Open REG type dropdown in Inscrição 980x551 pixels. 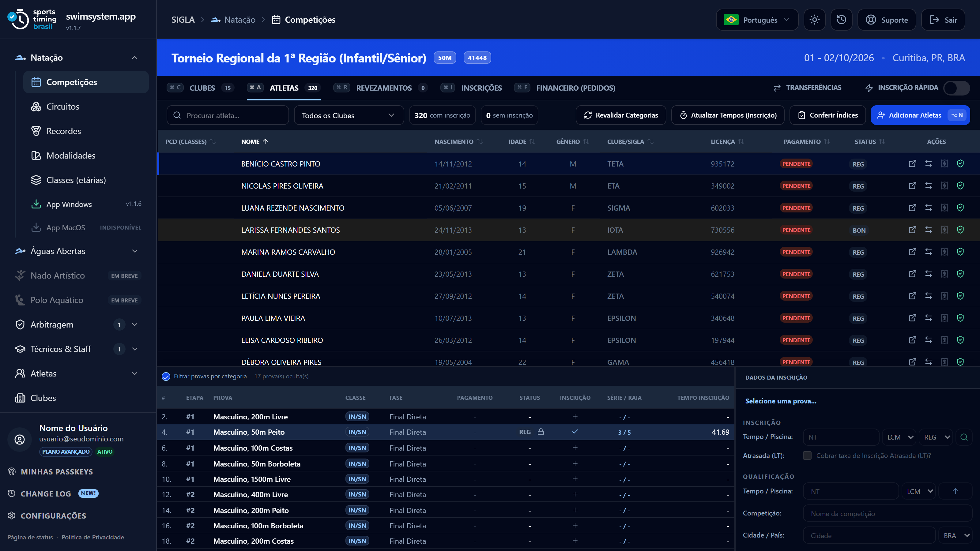click(x=936, y=437)
